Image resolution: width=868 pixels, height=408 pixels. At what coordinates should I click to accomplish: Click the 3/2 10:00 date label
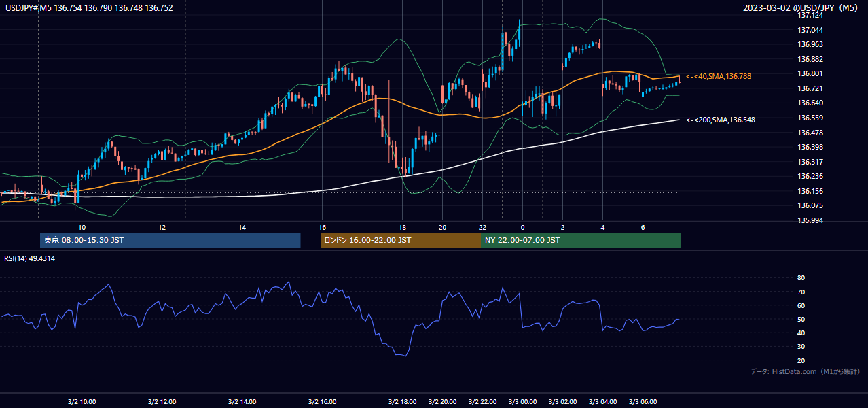tap(82, 401)
